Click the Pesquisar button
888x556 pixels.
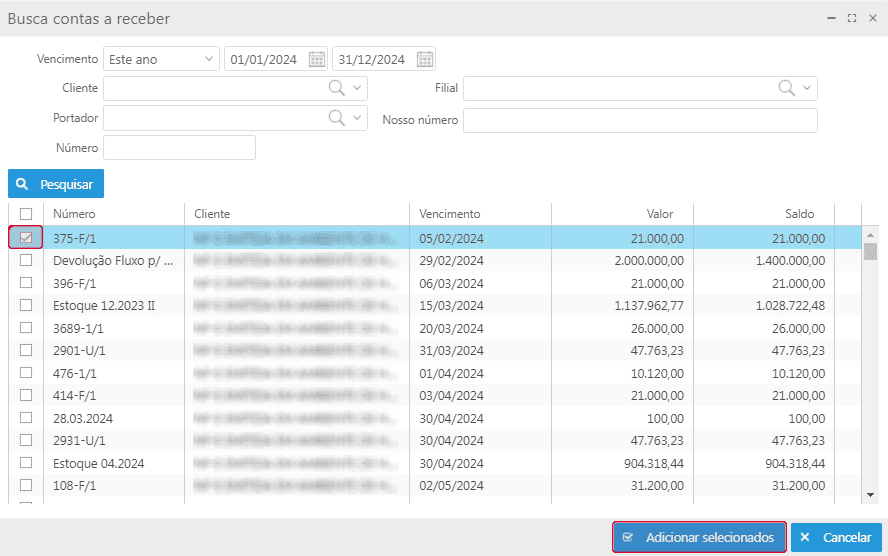tap(56, 184)
